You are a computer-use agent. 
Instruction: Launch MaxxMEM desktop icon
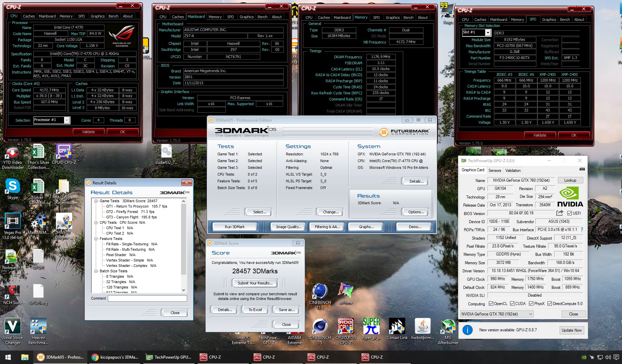[x=38, y=224]
